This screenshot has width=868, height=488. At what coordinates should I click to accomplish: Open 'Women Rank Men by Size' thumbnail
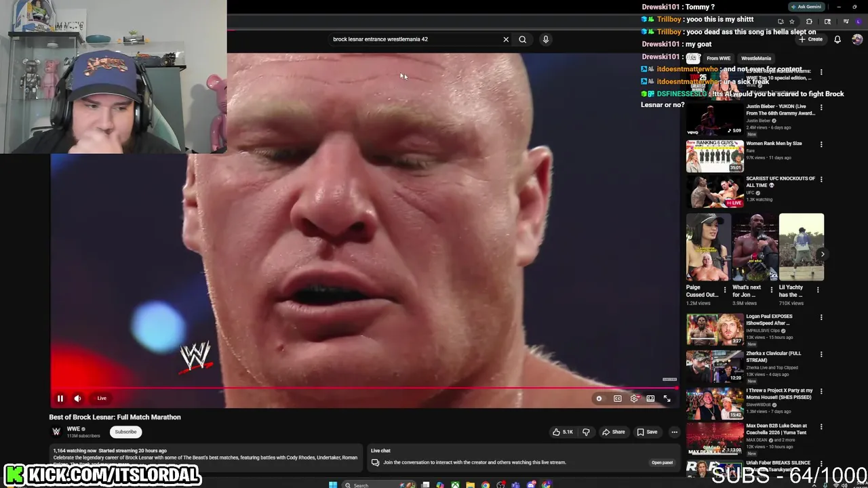tap(715, 157)
